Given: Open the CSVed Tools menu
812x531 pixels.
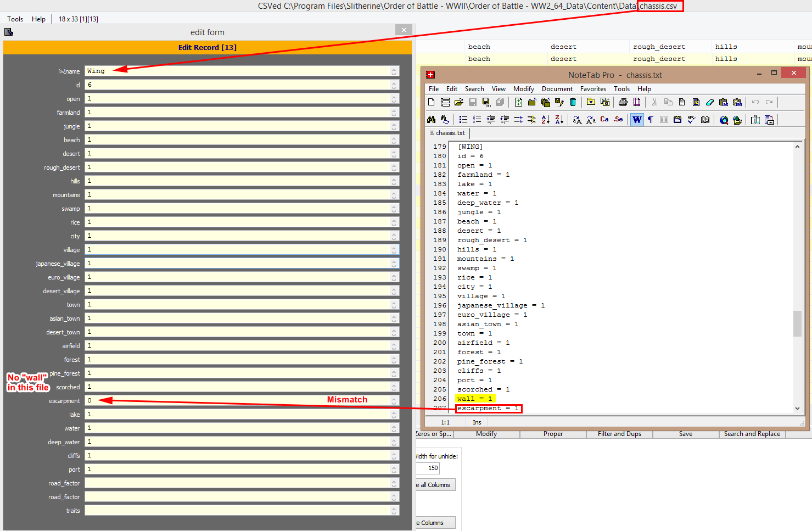Looking at the screenshot, I should (15, 19).
